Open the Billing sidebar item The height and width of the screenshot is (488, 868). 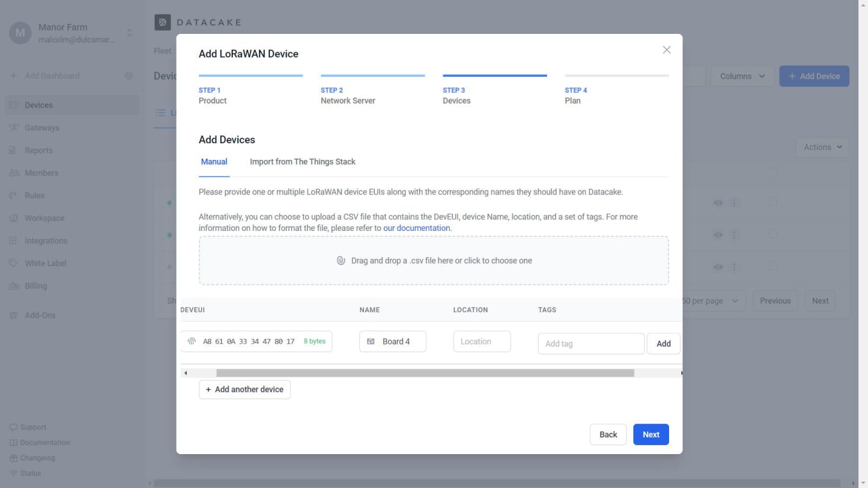[x=35, y=286]
